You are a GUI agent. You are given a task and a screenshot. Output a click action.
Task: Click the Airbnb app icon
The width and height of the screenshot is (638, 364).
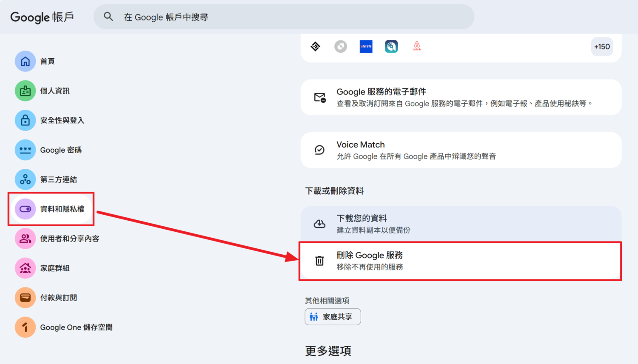(417, 46)
